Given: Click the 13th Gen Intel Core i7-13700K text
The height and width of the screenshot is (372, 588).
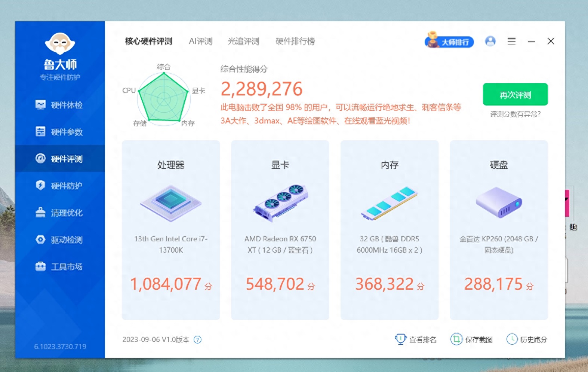Looking at the screenshot, I should [171, 244].
